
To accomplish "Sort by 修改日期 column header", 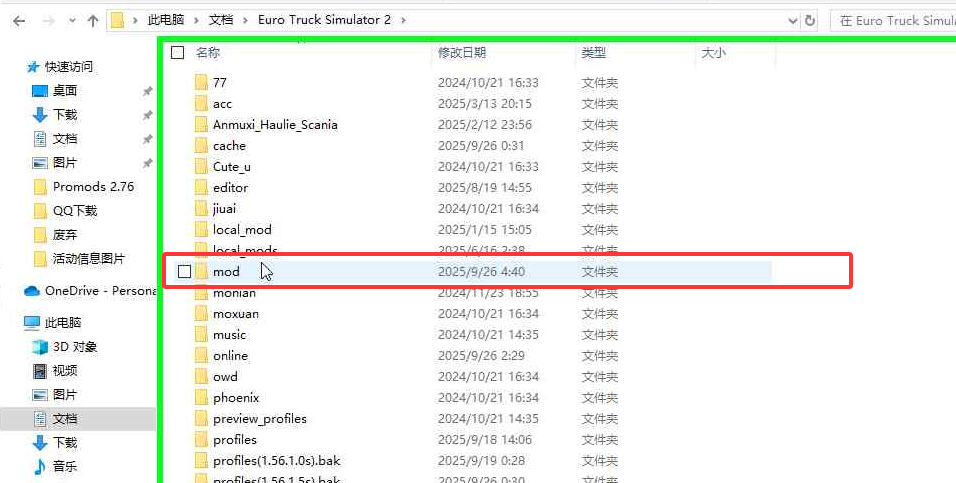I will tap(462, 53).
